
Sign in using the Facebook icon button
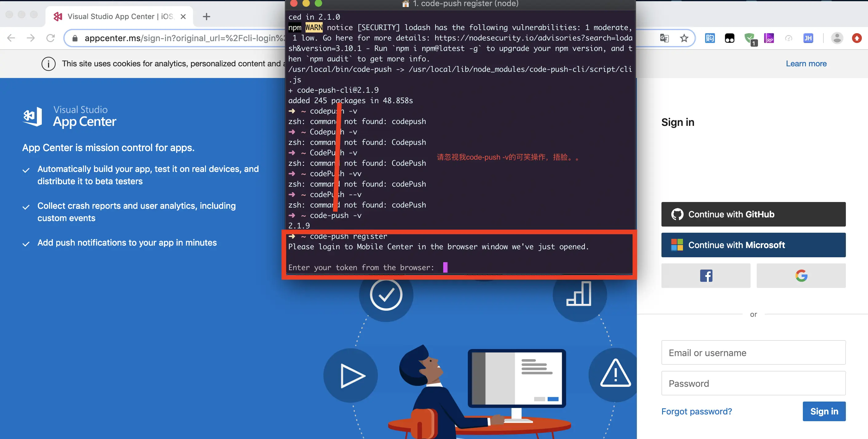pyautogui.click(x=706, y=276)
